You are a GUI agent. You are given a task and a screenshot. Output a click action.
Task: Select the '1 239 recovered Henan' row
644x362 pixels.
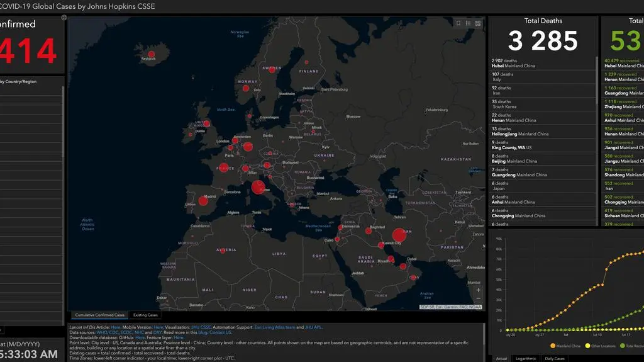coord(623,77)
